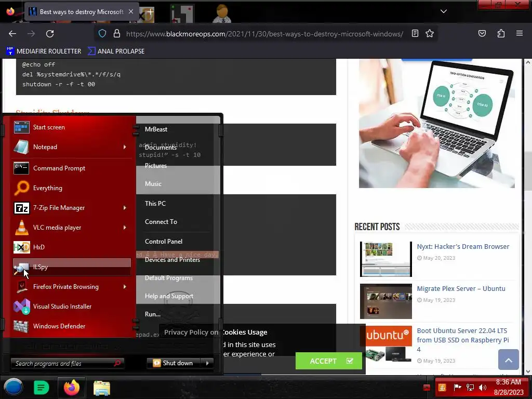This screenshot has width=532, height=399.
Task: Open Action Center flag icon
Action: (457, 388)
